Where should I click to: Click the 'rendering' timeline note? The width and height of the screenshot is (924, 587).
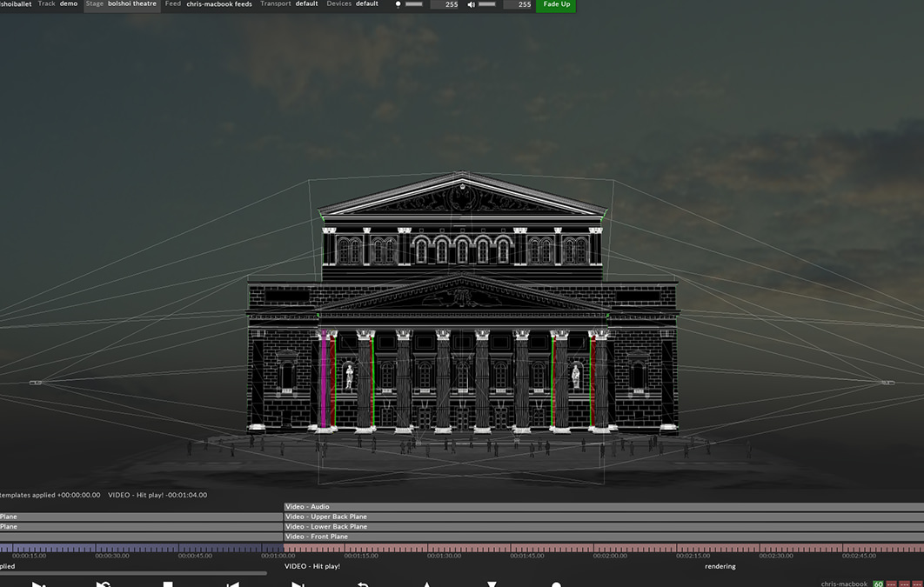click(x=720, y=566)
